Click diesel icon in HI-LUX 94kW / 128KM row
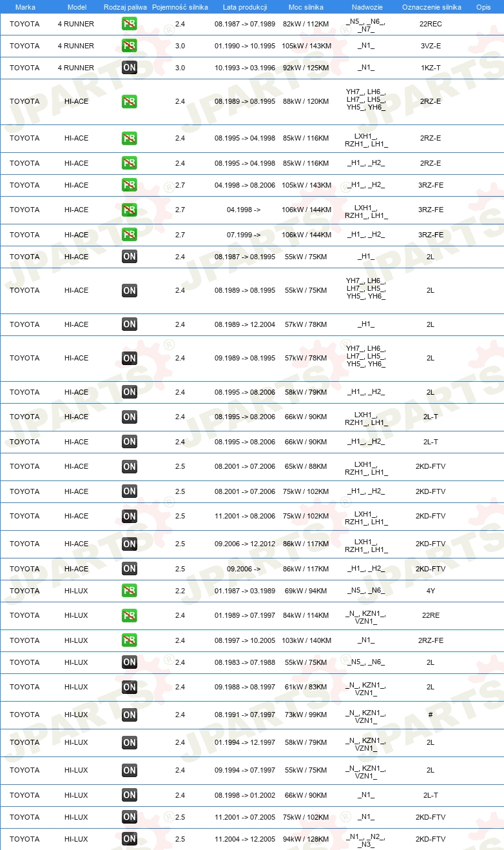Image resolution: width=504 pixels, height=850 pixels. tap(130, 839)
